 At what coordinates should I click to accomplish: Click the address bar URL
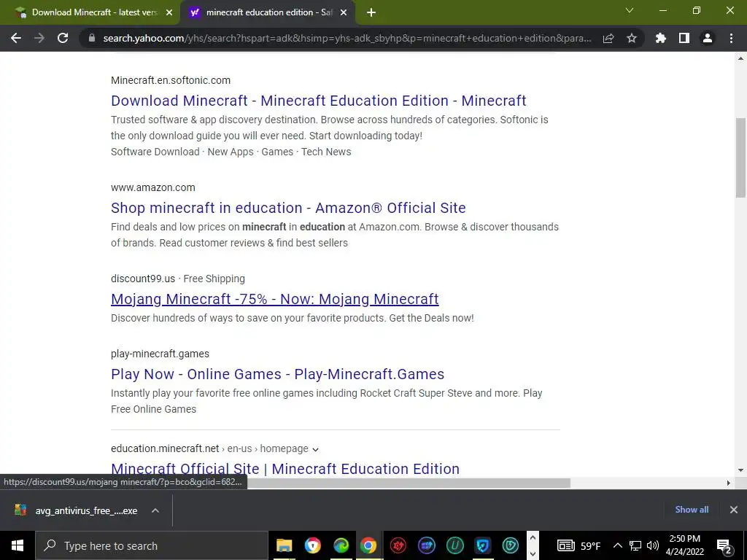coord(347,38)
